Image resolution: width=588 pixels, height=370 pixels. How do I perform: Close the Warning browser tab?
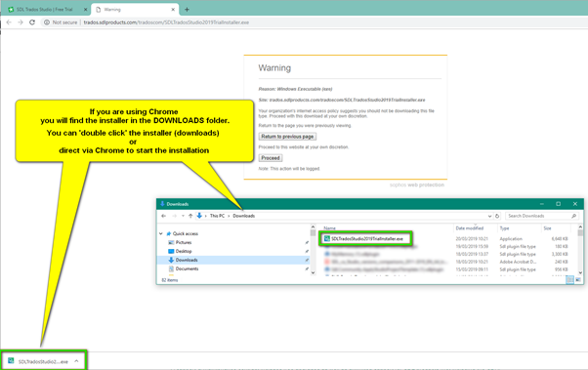173,10
